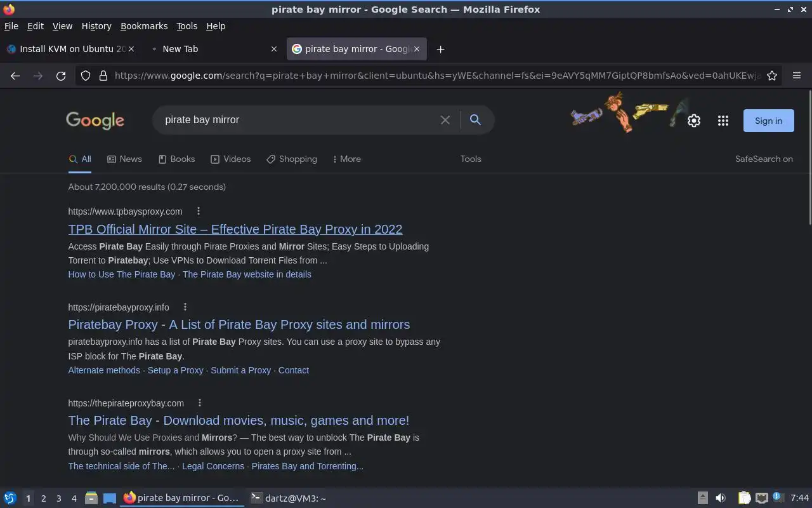Open the Contact sitelink
The image size is (812, 508).
tap(294, 370)
